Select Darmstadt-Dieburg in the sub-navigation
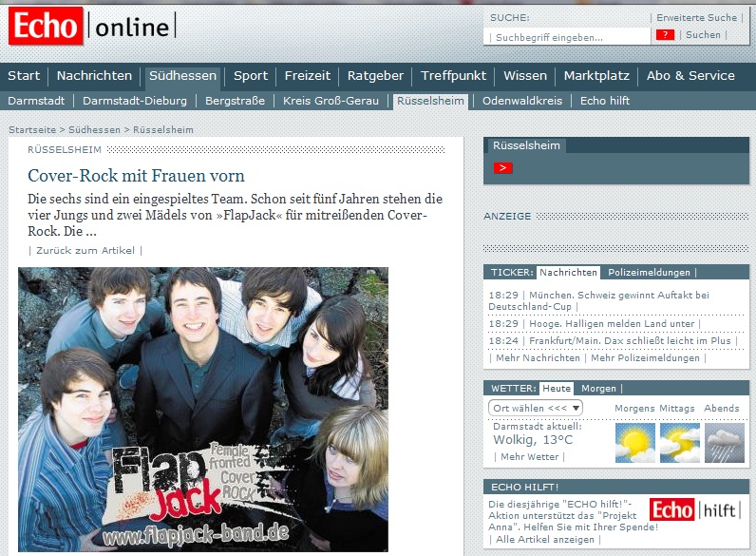The height and width of the screenshot is (556, 756). click(135, 101)
